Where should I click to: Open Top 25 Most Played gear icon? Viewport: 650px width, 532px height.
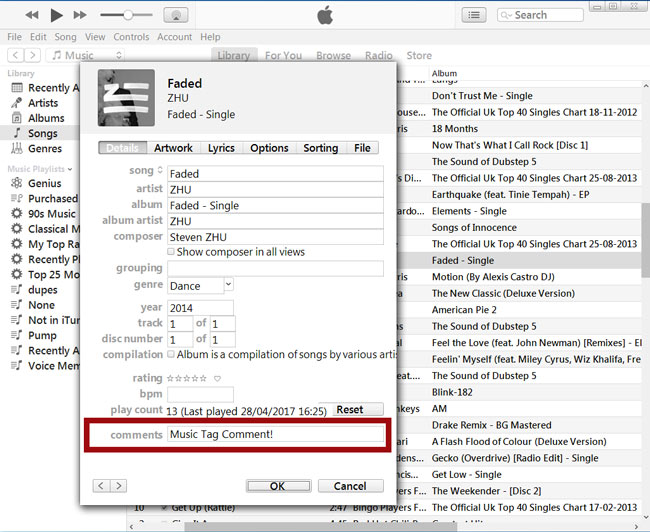pyautogui.click(x=17, y=274)
